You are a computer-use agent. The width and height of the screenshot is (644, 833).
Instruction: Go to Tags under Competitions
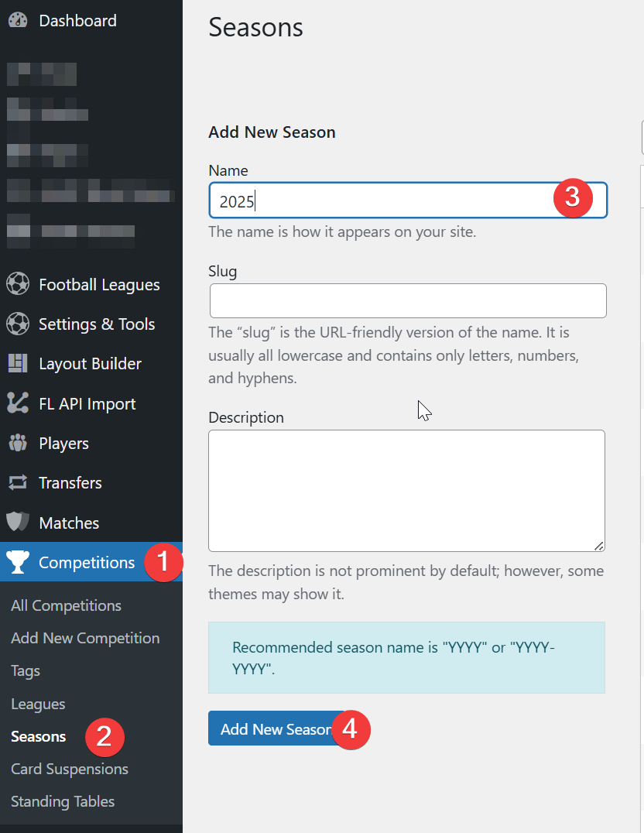click(26, 671)
